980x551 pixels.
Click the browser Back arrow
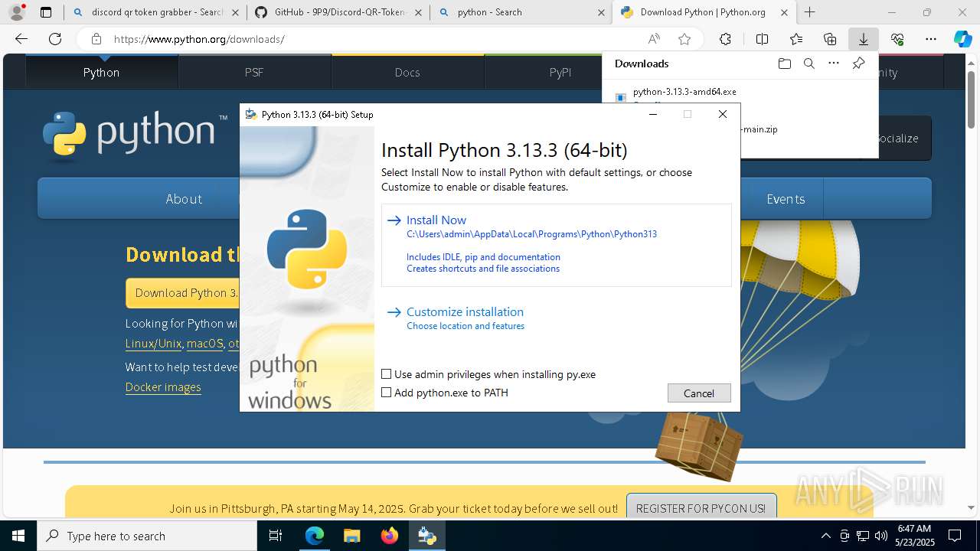pos(21,39)
